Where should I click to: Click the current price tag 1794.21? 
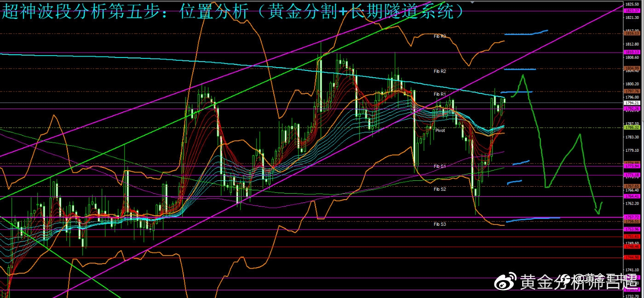(x=632, y=103)
